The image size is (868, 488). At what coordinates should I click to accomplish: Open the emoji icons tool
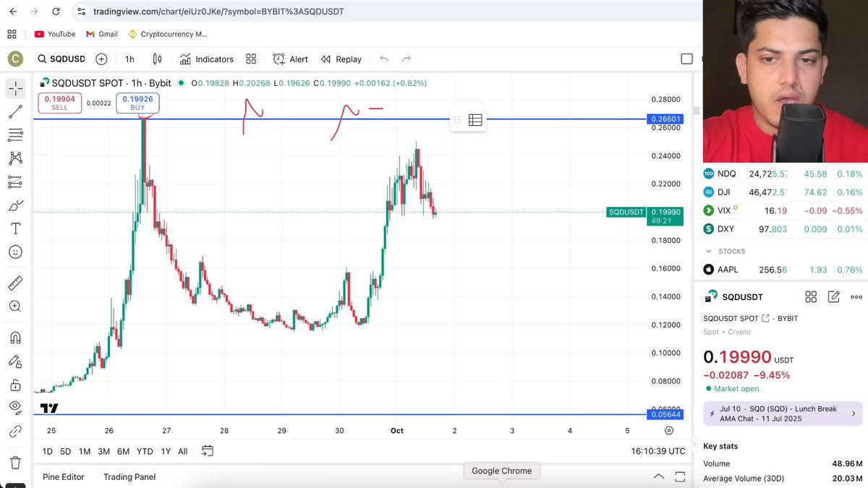pyautogui.click(x=15, y=252)
